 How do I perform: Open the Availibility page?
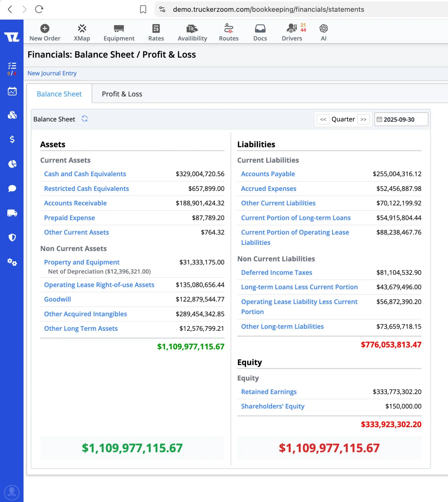pyautogui.click(x=192, y=33)
